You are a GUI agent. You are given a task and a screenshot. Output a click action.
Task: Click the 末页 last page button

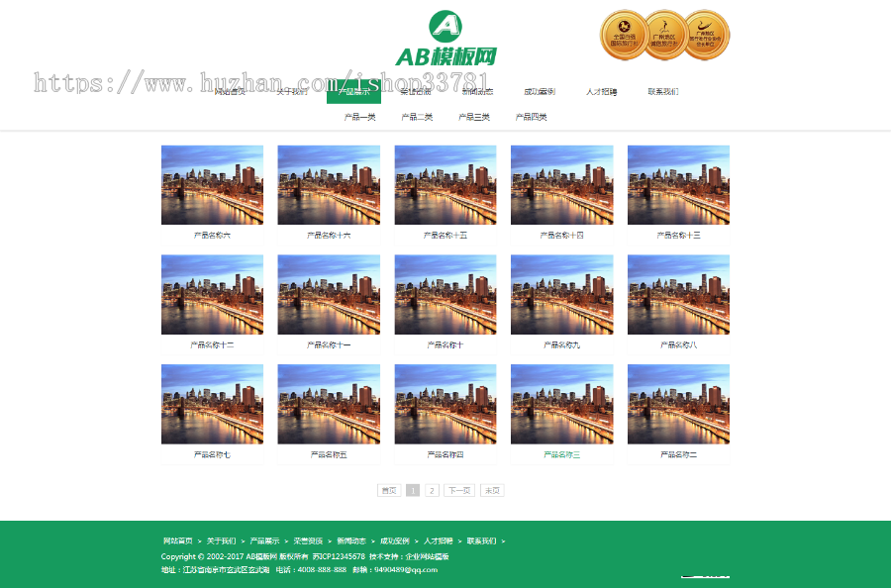pyautogui.click(x=491, y=489)
